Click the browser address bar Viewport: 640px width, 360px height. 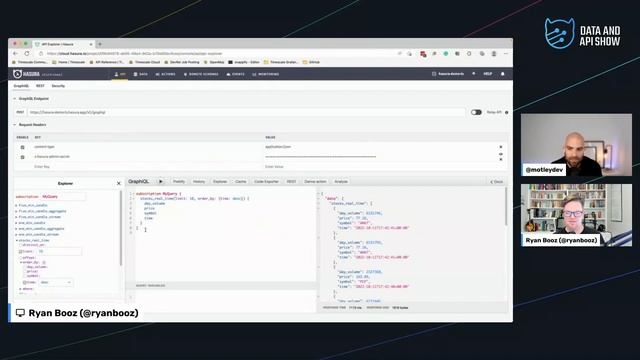coord(220,53)
